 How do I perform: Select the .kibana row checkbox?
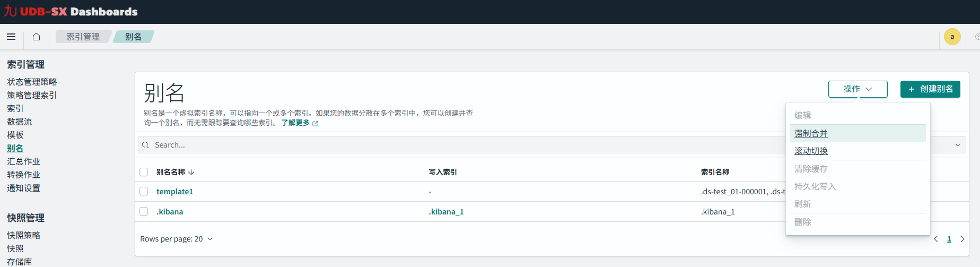tap(144, 211)
